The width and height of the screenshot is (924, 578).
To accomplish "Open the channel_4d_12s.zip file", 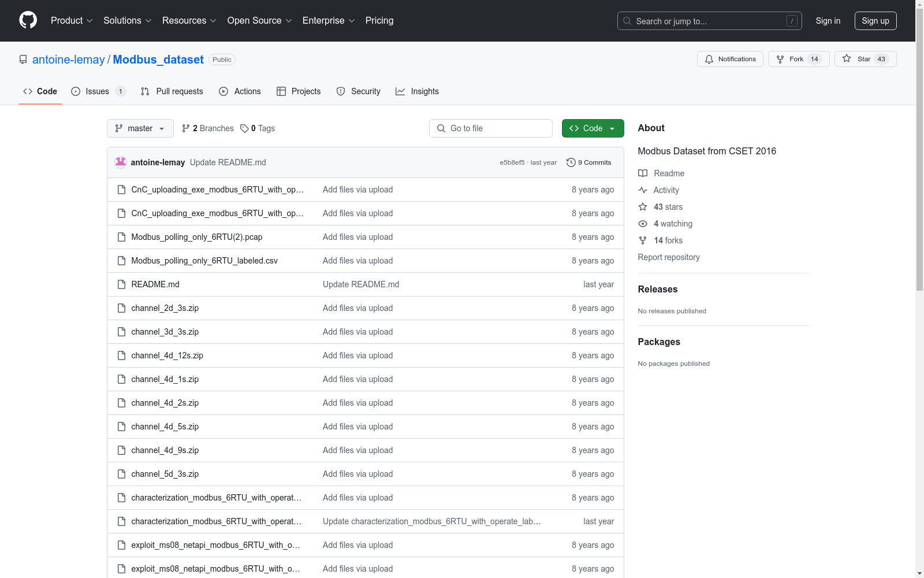I will coord(167,355).
